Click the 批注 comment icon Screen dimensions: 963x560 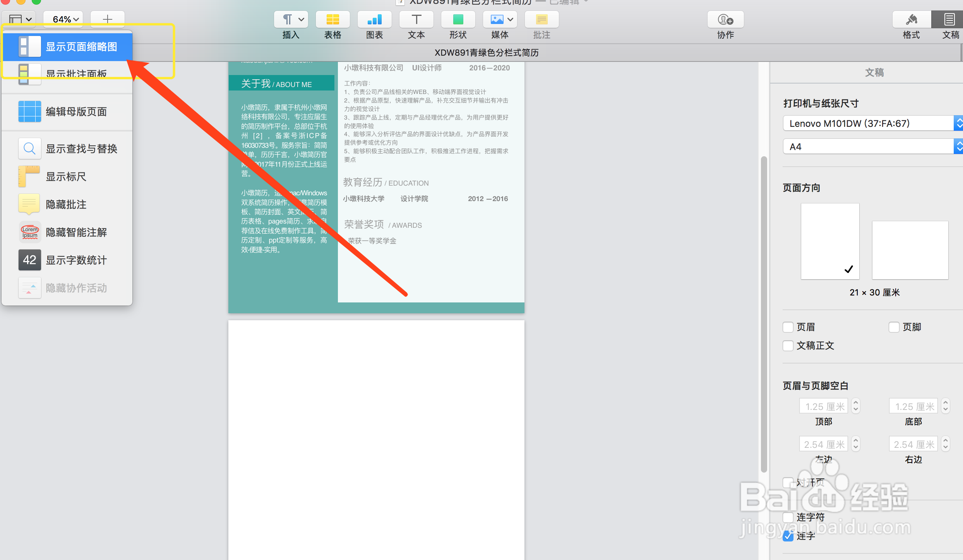(x=541, y=20)
